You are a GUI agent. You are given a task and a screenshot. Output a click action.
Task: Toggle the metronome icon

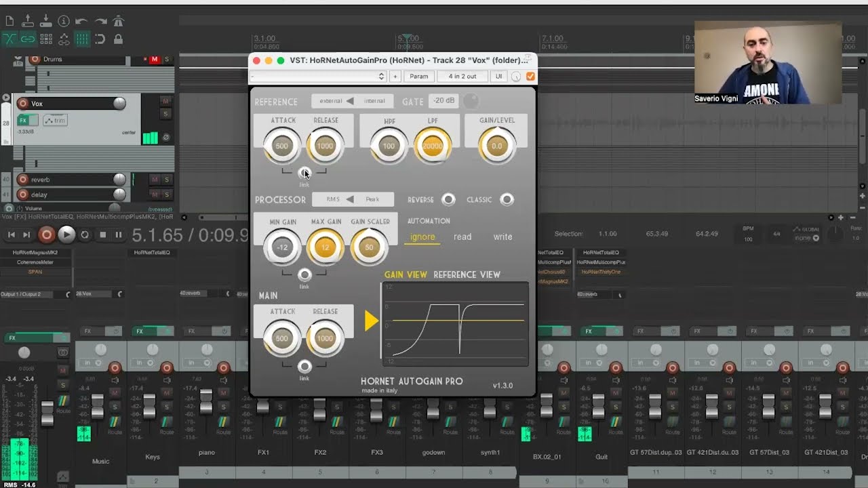[119, 21]
